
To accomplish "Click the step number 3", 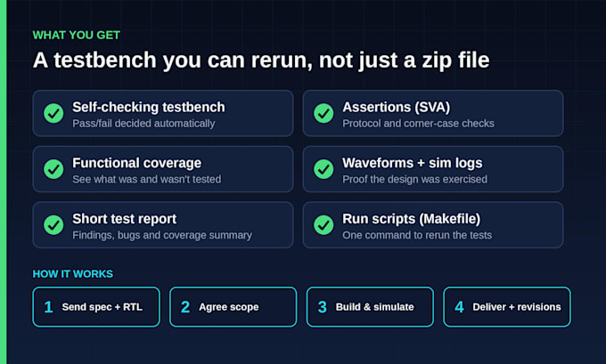I will (x=322, y=307).
